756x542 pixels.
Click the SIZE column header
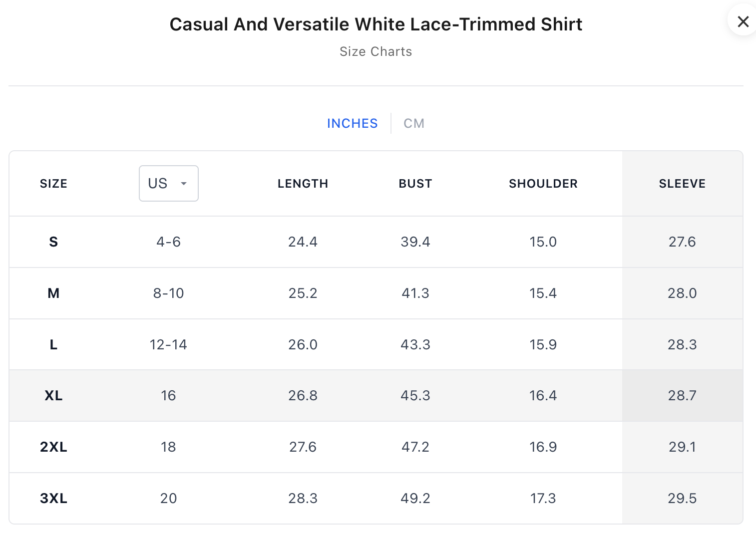53,184
